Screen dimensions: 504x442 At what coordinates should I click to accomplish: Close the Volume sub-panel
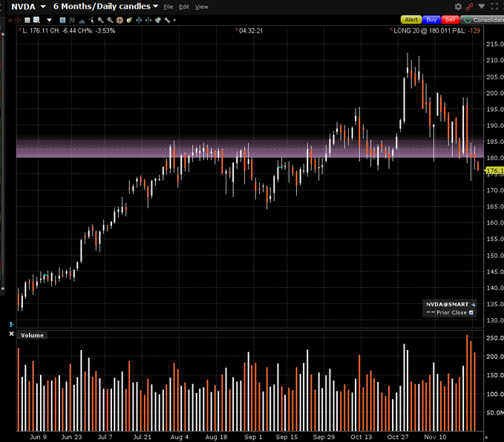click(11, 334)
